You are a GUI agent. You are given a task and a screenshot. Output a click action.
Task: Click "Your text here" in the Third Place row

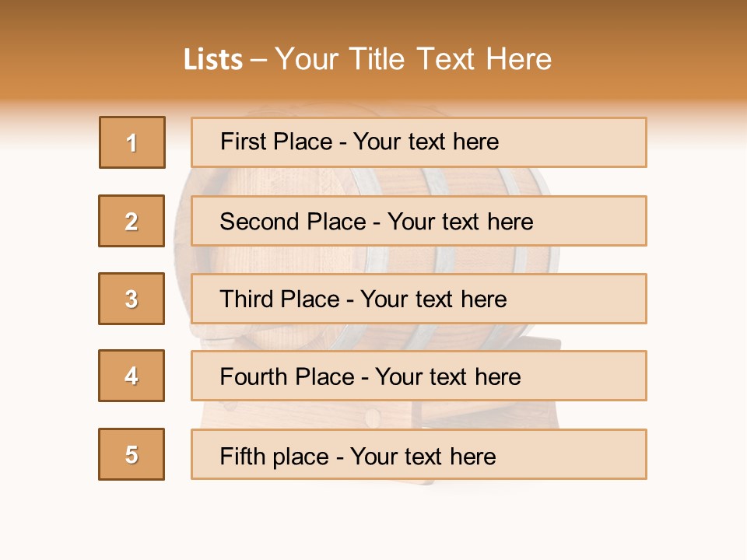point(433,299)
